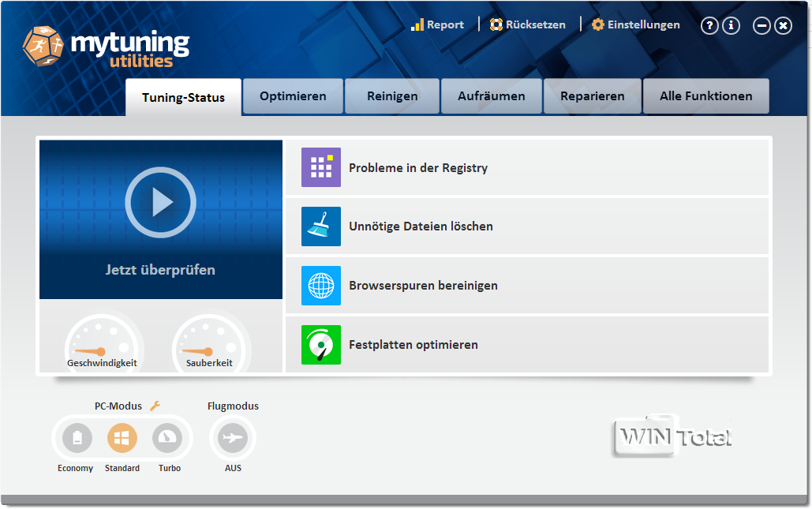Click the Geschwindigkeit gauge
Viewport: 812px width, 509px height.
pyautogui.click(x=102, y=342)
